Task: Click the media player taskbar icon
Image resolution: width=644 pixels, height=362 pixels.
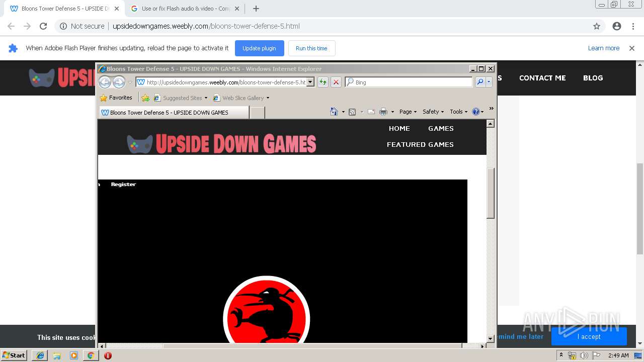Action: (74, 355)
